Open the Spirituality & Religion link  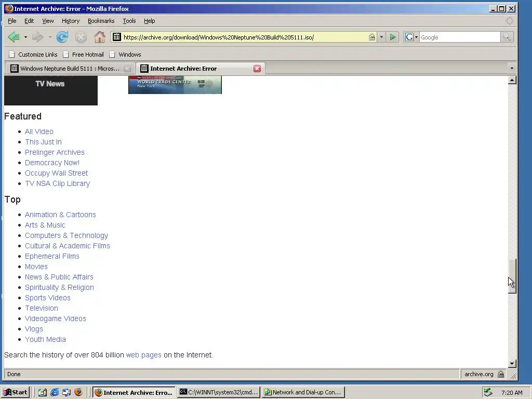(59, 287)
